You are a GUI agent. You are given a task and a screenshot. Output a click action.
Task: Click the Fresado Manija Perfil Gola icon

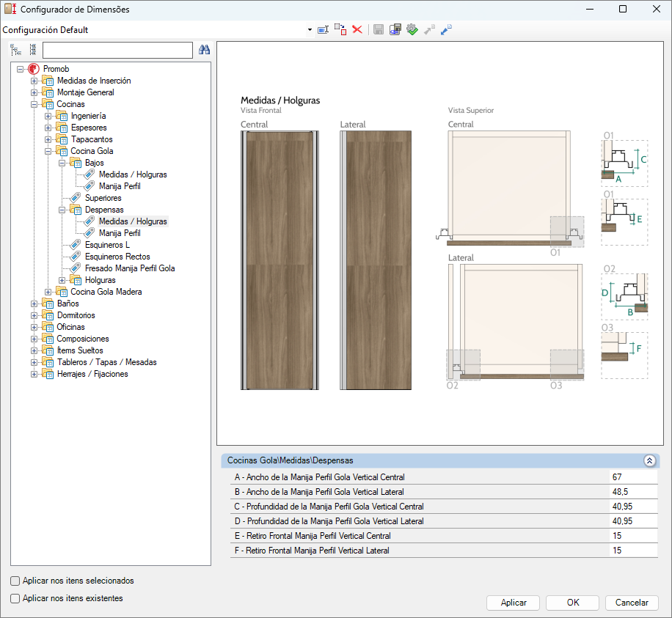(76, 268)
